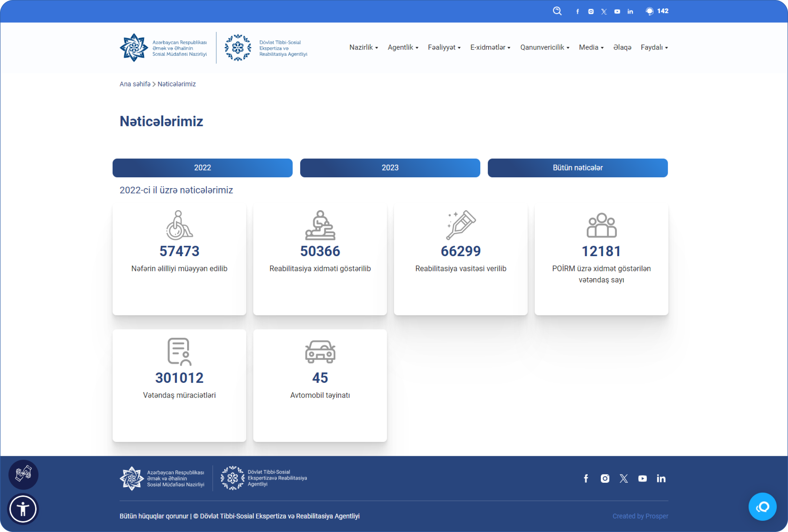The image size is (788, 532).
Task: Open the accessibility widget icon
Action: click(23, 509)
